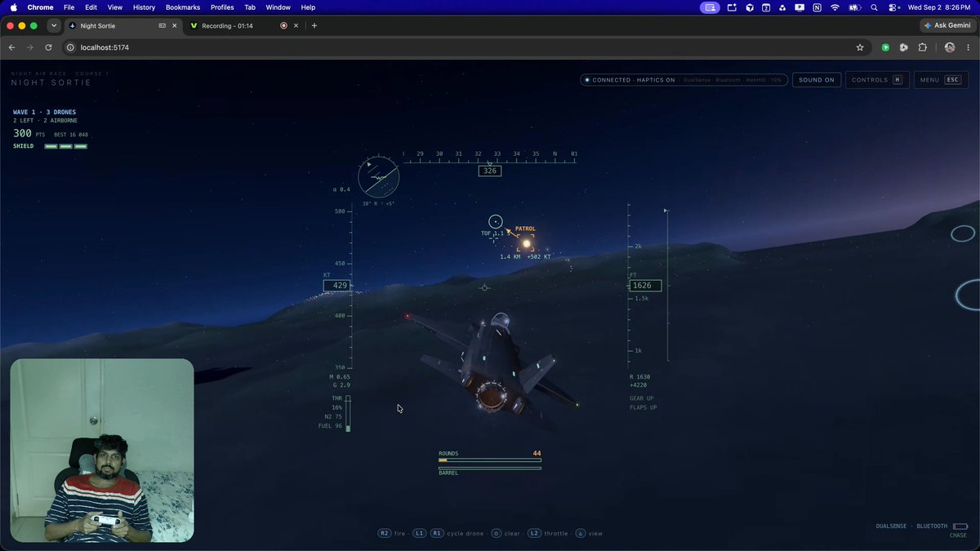
Task: Open the Window menu
Action: pos(278,7)
